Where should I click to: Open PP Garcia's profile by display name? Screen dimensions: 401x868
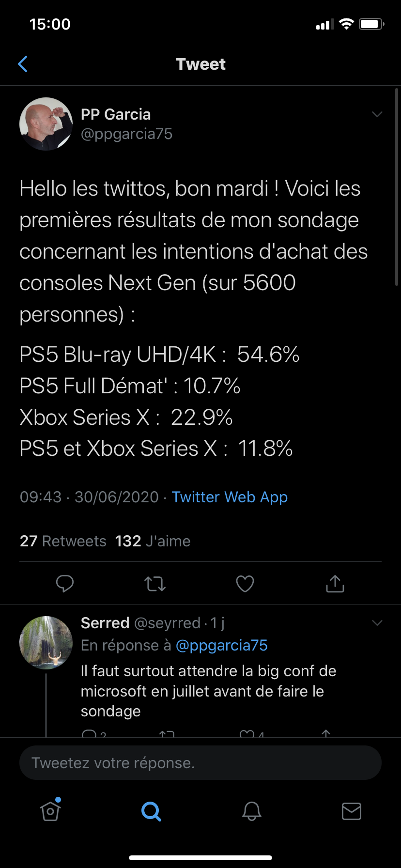[x=116, y=114]
